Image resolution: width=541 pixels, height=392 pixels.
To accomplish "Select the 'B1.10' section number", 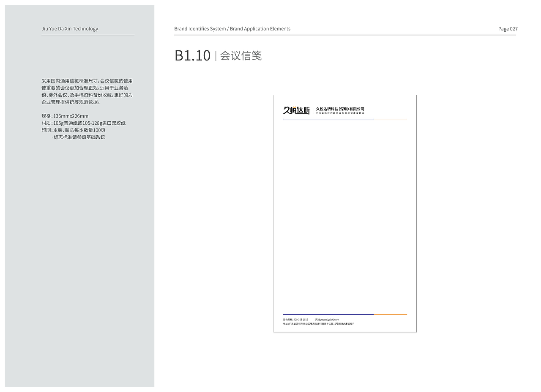I will pyautogui.click(x=192, y=55).
